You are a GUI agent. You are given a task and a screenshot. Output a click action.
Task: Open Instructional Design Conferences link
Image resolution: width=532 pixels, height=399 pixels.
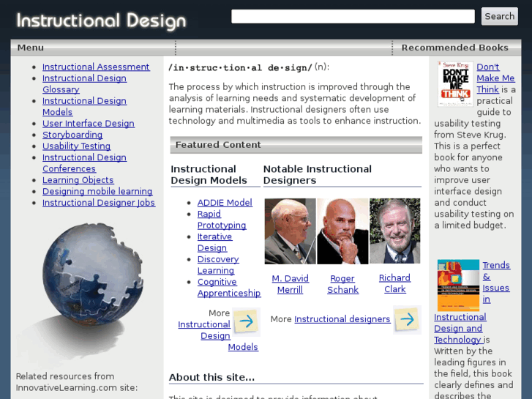tap(84, 163)
